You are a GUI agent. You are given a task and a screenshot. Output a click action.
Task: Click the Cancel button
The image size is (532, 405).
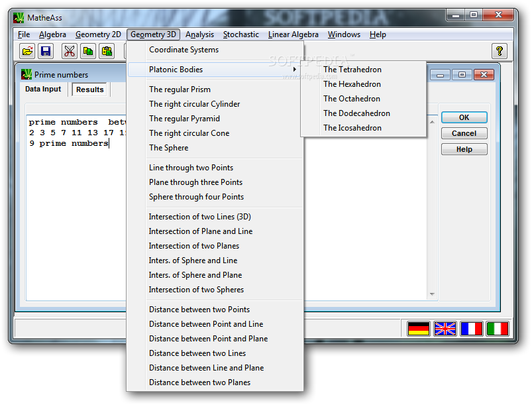pos(464,133)
